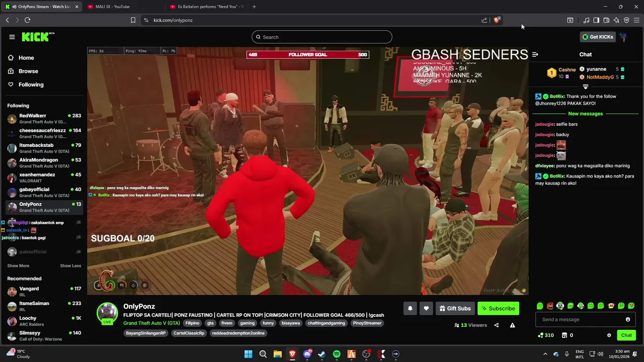Viewport: 644px width, 362px height.
Task: Open a new browser tab
Action: 254,7
